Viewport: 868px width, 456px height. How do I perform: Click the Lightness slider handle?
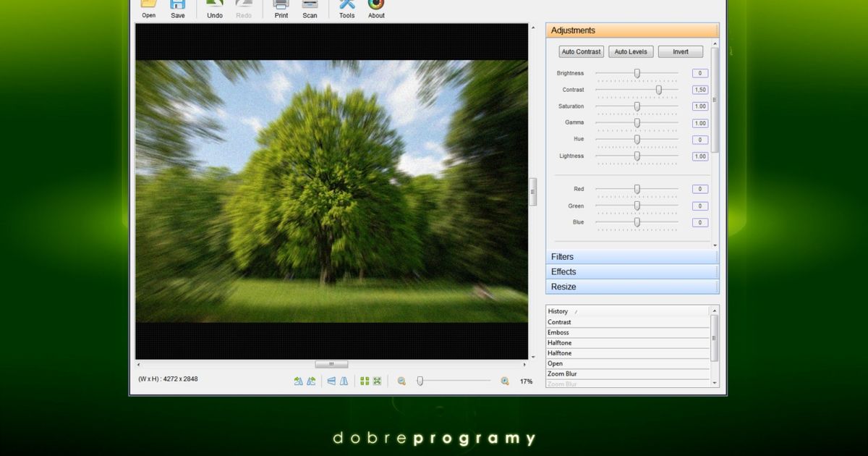(637, 156)
